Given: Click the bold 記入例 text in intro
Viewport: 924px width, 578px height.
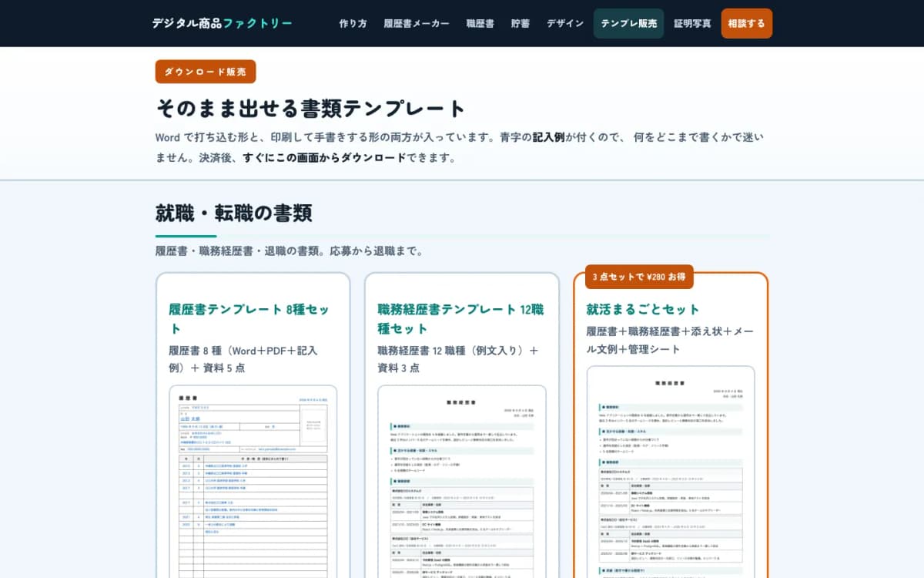Looking at the screenshot, I should pyautogui.click(x=548, y=137).
